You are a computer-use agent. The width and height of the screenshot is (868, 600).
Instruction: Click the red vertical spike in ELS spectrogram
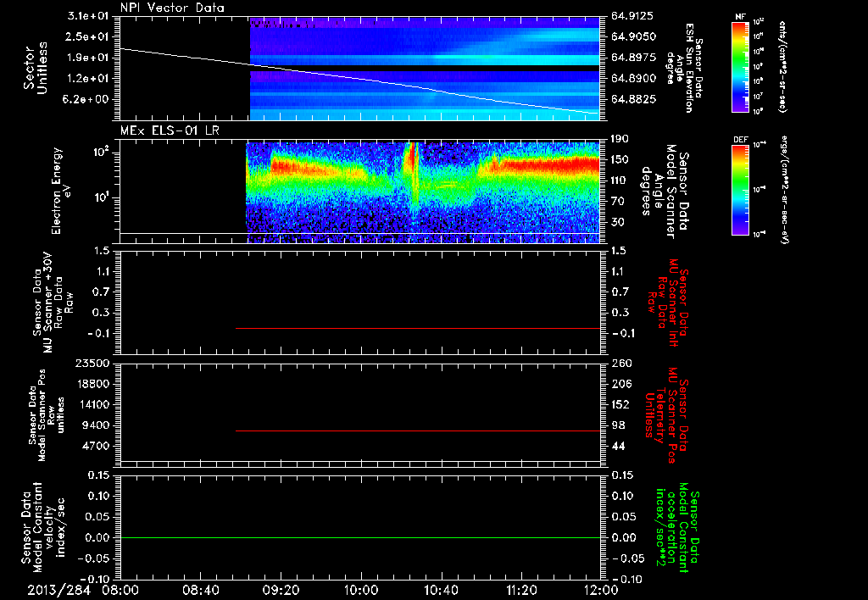coord(411,158)
